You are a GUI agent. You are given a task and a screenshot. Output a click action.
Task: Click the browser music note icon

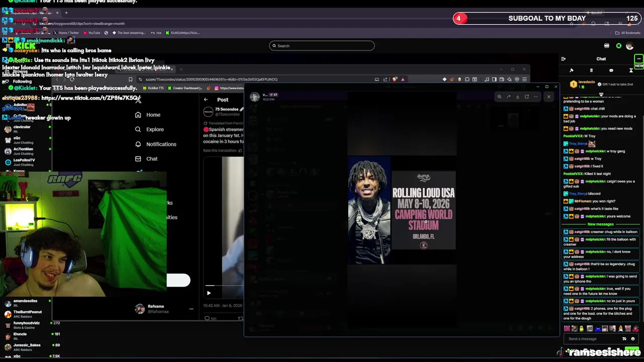[487, 79]
